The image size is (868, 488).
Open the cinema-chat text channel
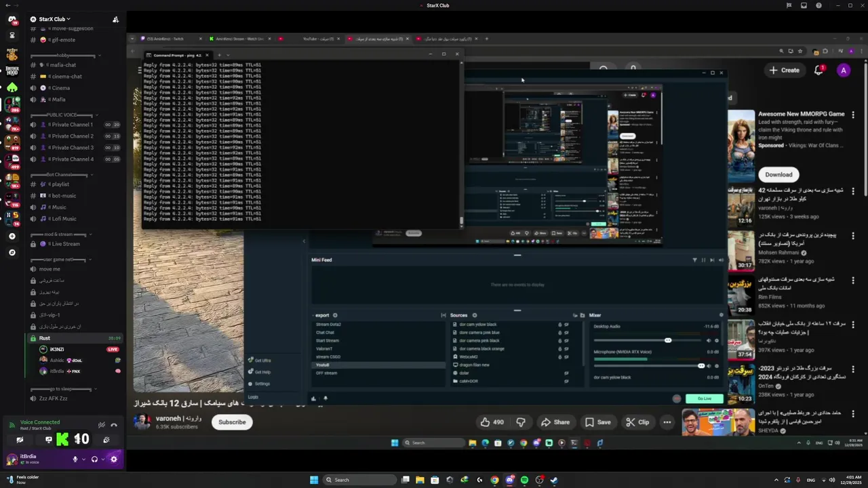(x=75, y=76)
